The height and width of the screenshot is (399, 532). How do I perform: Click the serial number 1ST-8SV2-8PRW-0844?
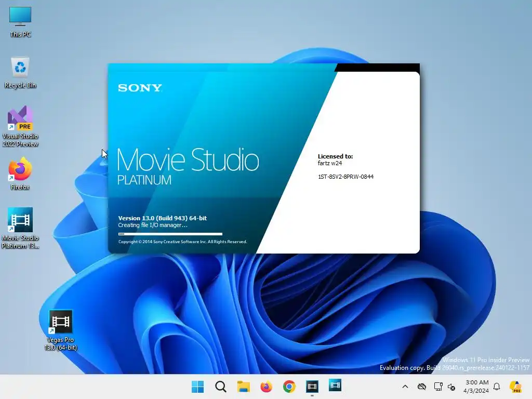pos(345,177)
